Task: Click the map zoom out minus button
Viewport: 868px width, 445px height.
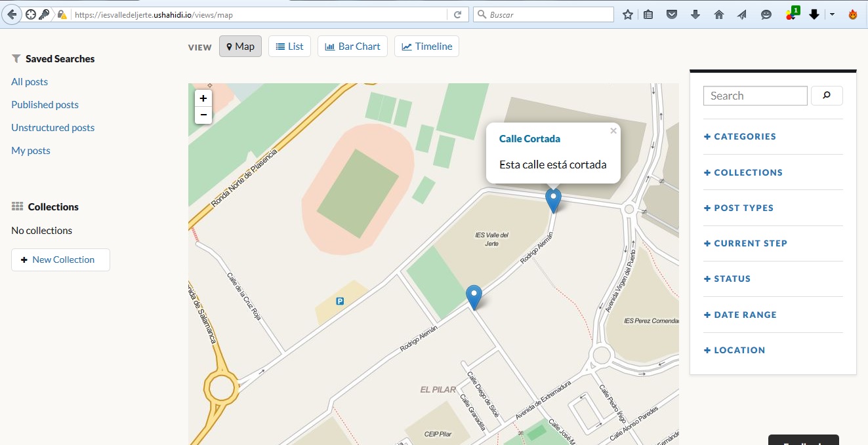Action: tap(203, 115)
